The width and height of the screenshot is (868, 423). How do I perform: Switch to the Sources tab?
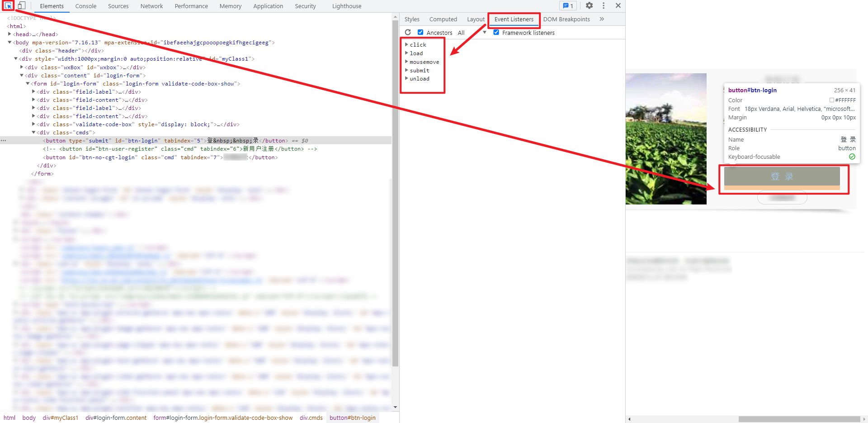pyautogui.click(x=118, y=6)
